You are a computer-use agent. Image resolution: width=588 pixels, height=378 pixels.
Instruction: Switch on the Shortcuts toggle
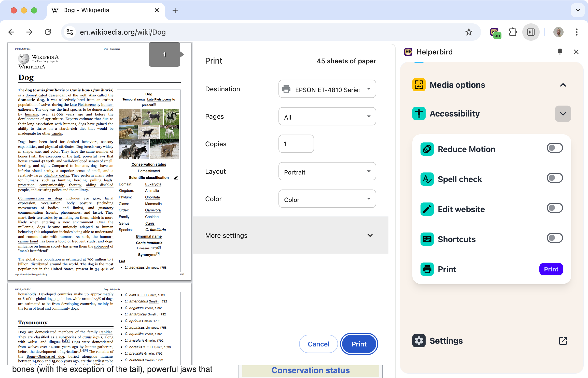[555, 238]
